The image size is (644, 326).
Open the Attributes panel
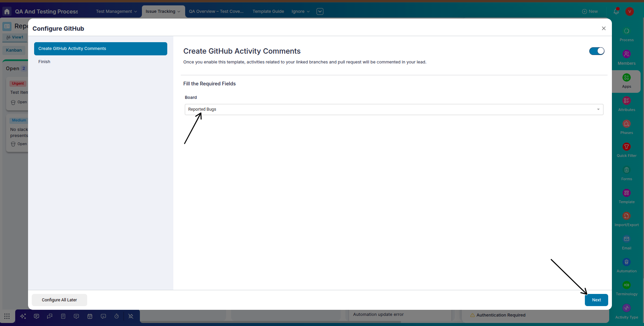[x=626, y=104]
